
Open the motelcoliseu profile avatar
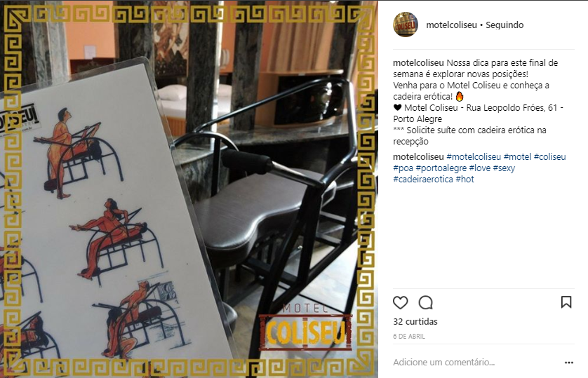tap(406, 25)
